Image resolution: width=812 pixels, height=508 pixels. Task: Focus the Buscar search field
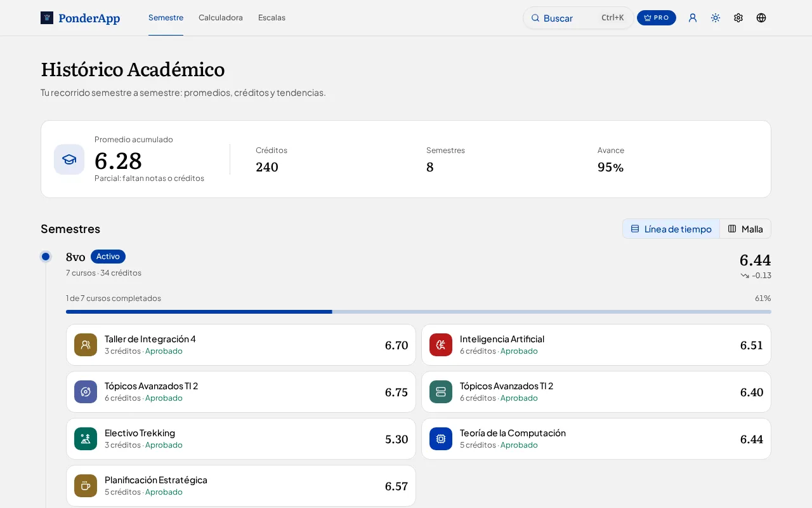[x=578, y=18]
